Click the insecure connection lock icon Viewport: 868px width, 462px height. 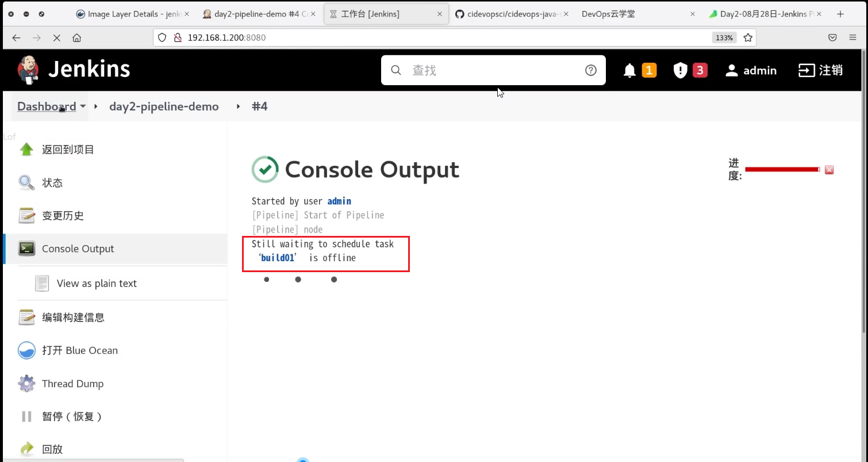click(x=177, y=37)
